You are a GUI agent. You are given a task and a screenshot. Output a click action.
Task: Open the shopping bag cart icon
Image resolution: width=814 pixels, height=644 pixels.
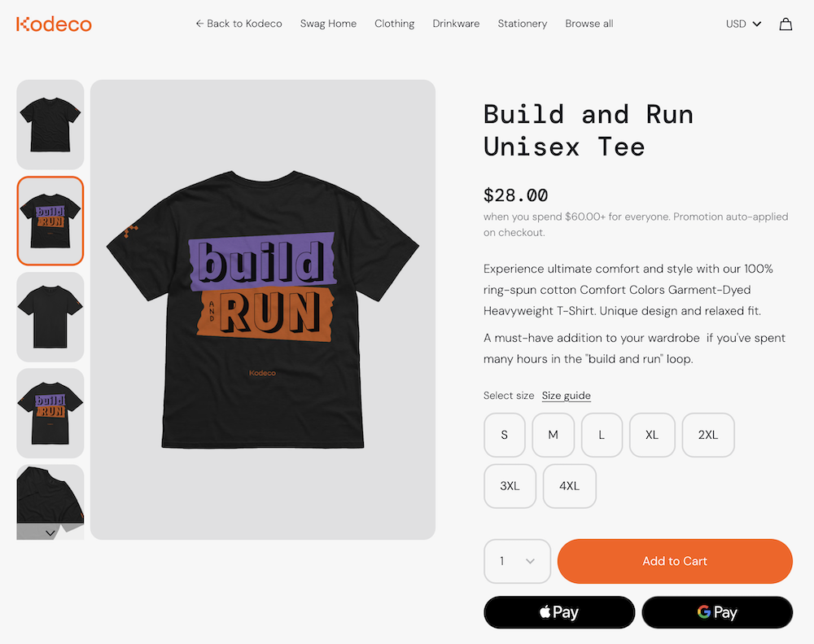[x=786, y=24]
